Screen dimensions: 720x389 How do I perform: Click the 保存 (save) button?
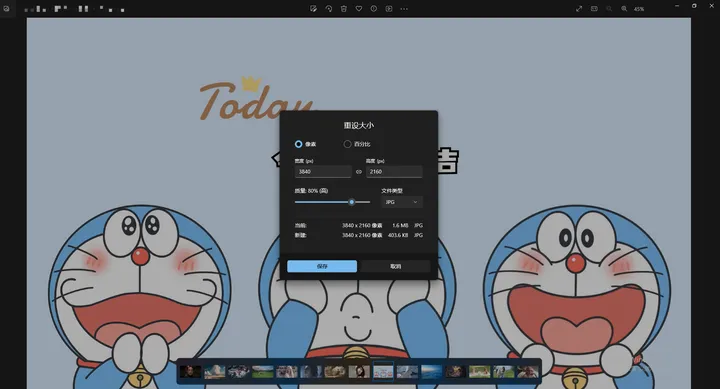coord(322,266)
